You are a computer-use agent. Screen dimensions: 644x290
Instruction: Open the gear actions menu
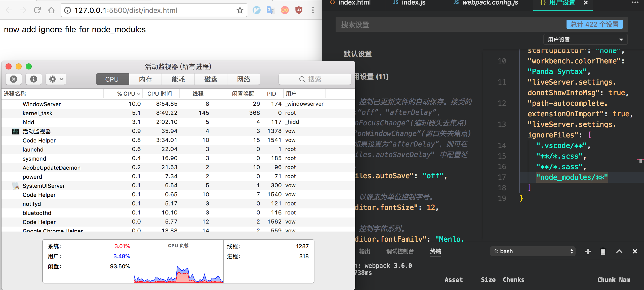tap(56, 79)
